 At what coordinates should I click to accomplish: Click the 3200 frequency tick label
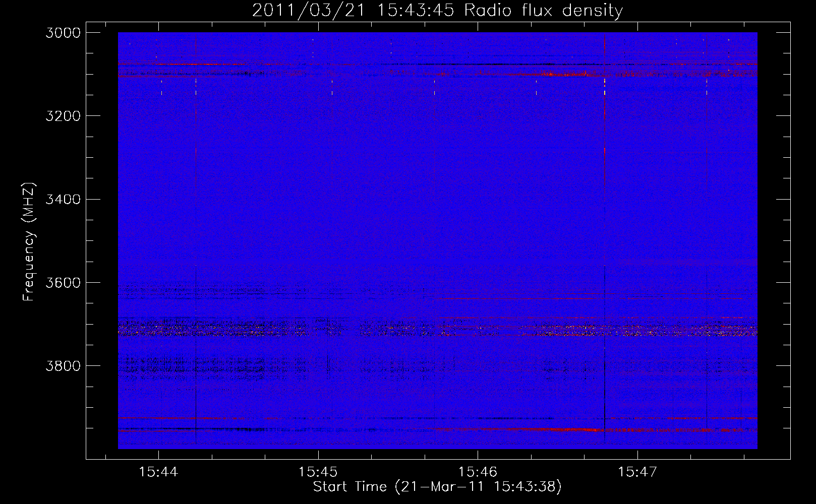[63, 116]
